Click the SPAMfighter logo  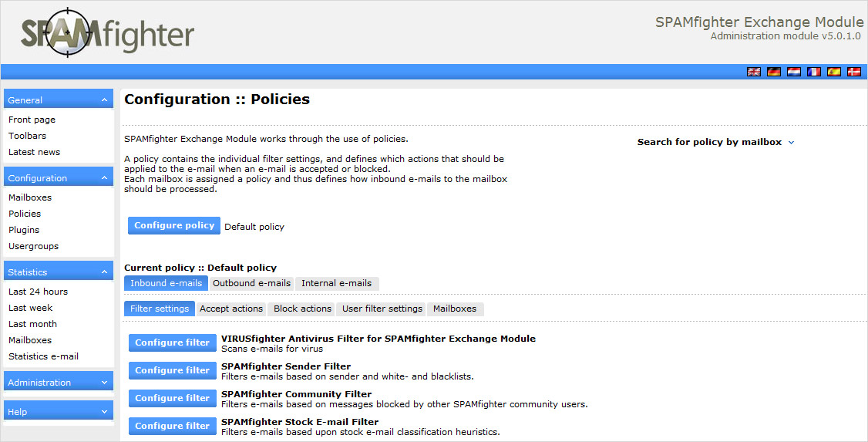point(107,32)
